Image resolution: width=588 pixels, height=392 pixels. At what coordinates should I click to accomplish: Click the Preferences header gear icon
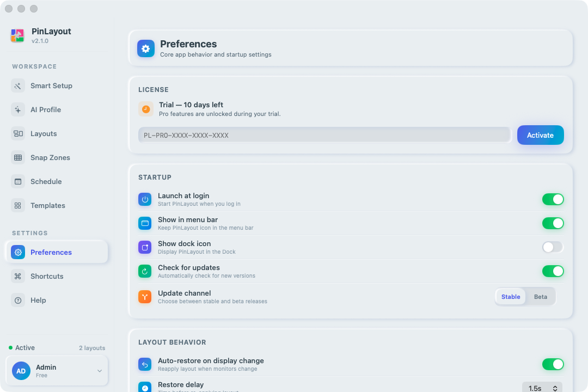145,48
